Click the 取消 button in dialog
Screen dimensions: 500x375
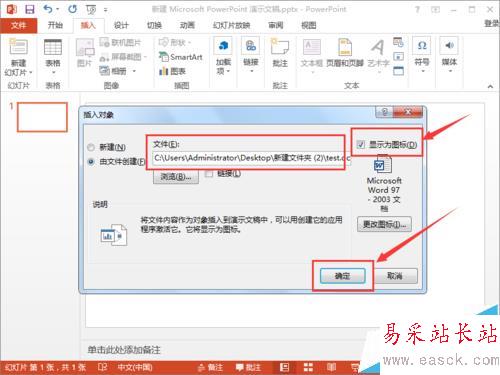click(x=395, y=276)
